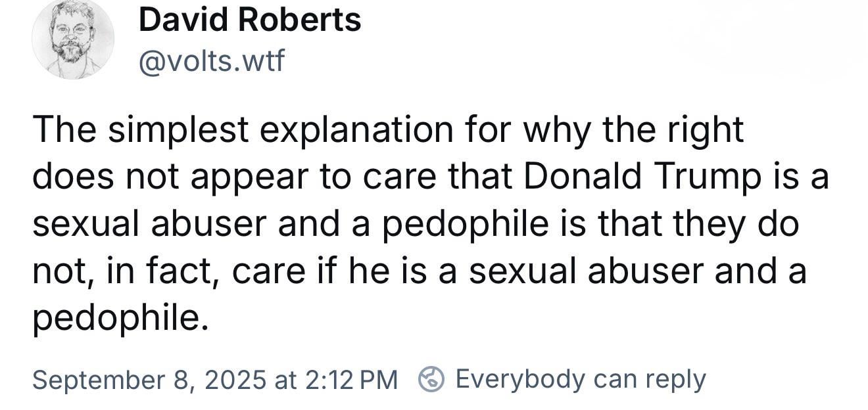
Task: Click the Everybody can reply label
Action: pyautogui.click(x=580, y=380)
